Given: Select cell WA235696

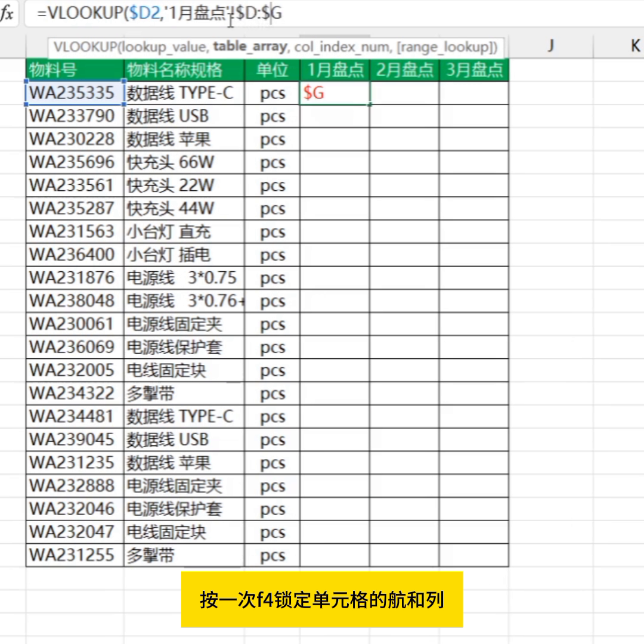Looking at the screenshot, I should 75,162.
